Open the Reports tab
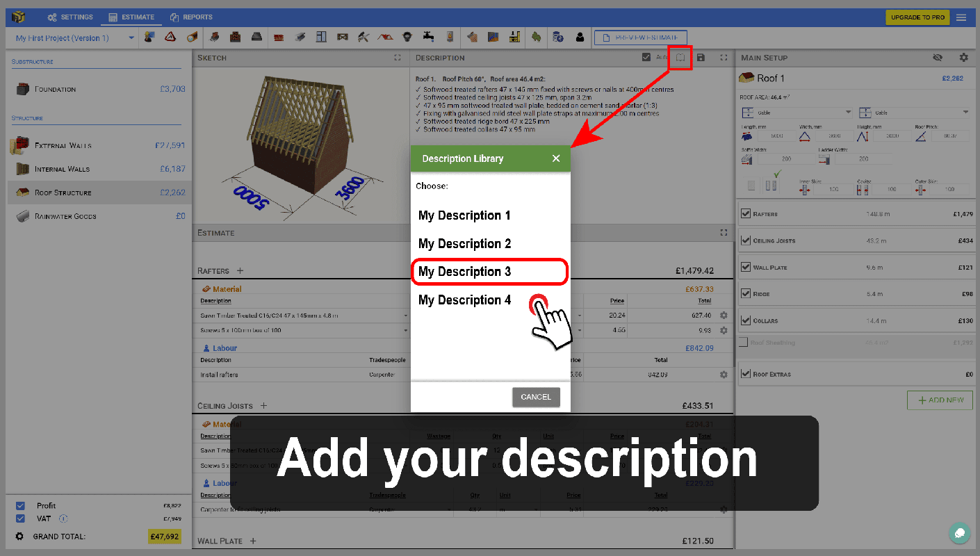This screenshot has width=980, height=556. tap(191, 17)
